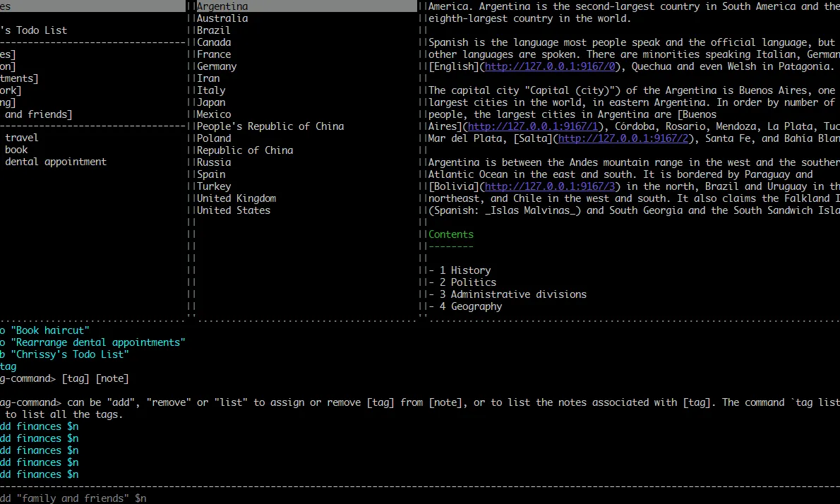Click the command input line with "family and friends"

pyautogui.click(x=73, y=498)
